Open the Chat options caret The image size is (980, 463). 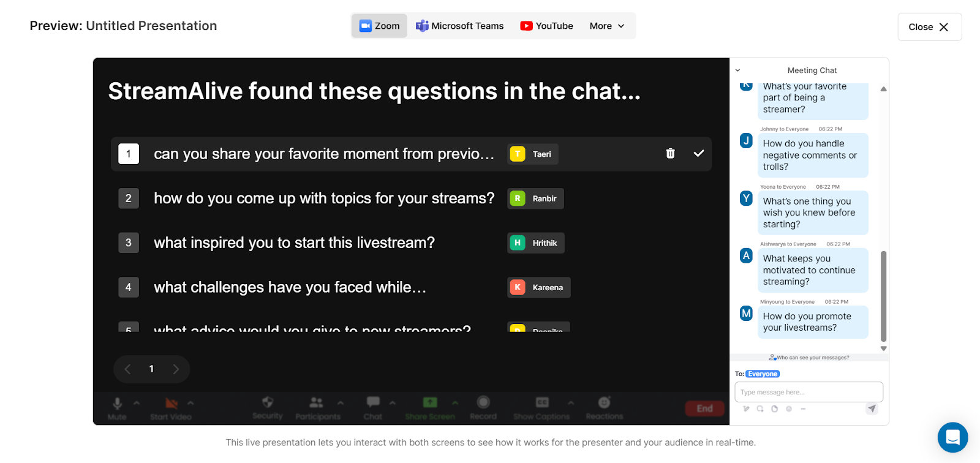393,402
